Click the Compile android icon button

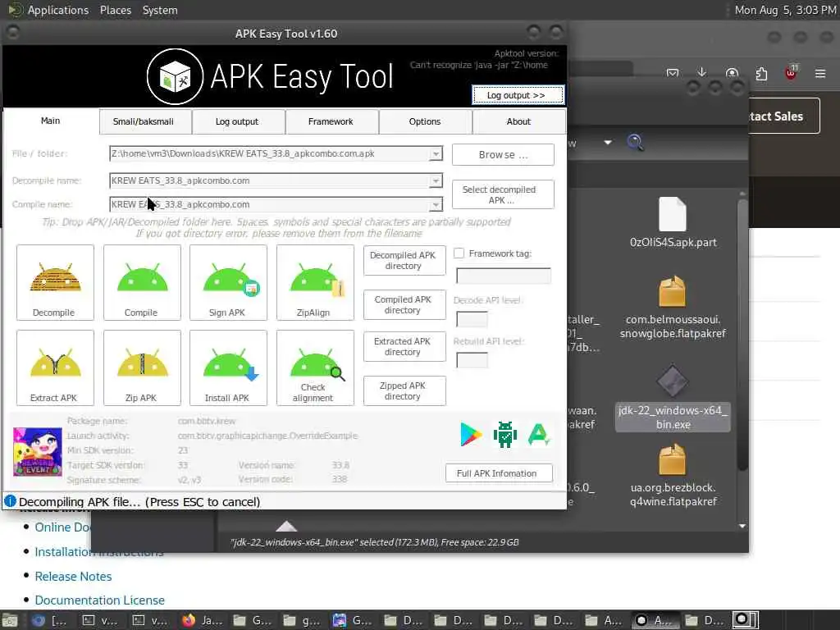pyautogui.click(x=142, y=283)
